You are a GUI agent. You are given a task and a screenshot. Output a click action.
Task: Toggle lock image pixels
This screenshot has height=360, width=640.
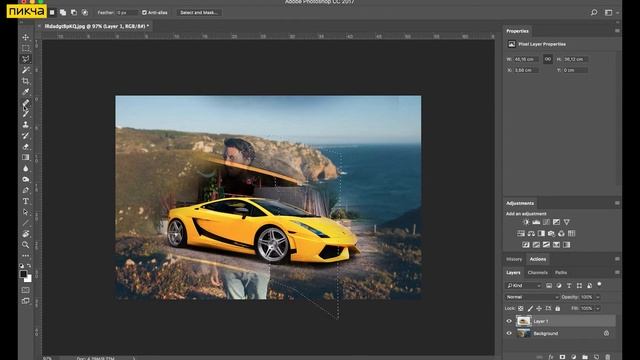pos(530,309)
